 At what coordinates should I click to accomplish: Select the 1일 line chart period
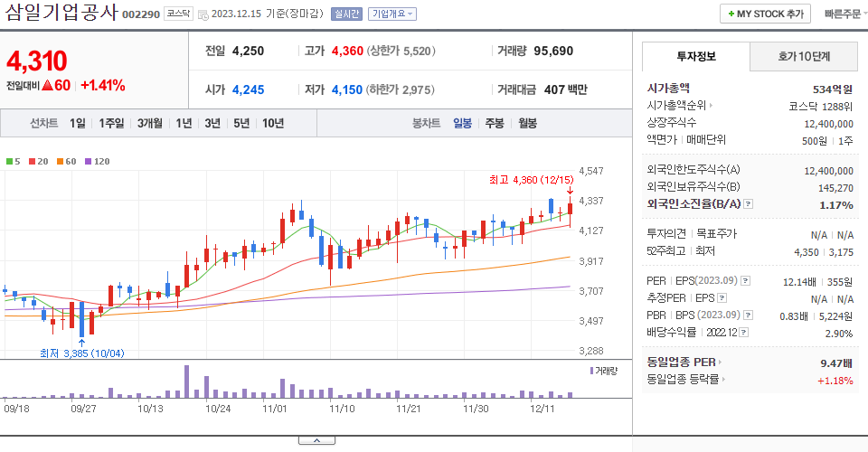point(78,123)
